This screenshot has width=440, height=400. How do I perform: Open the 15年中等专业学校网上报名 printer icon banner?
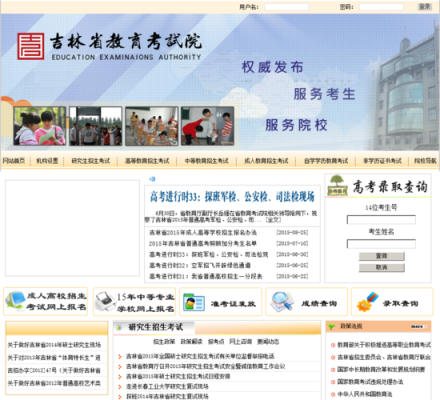pyautogui.click(x=134, y=302)
